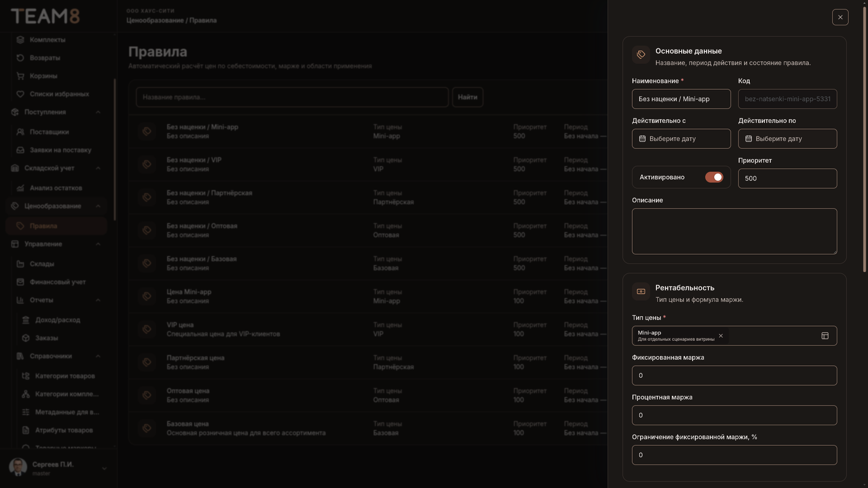Image resolution: width=868 pixels, height=488 pixels.
Task: Collapse the Поступления sidebar group
Action: pyautogui.click(x=98, y=112)
